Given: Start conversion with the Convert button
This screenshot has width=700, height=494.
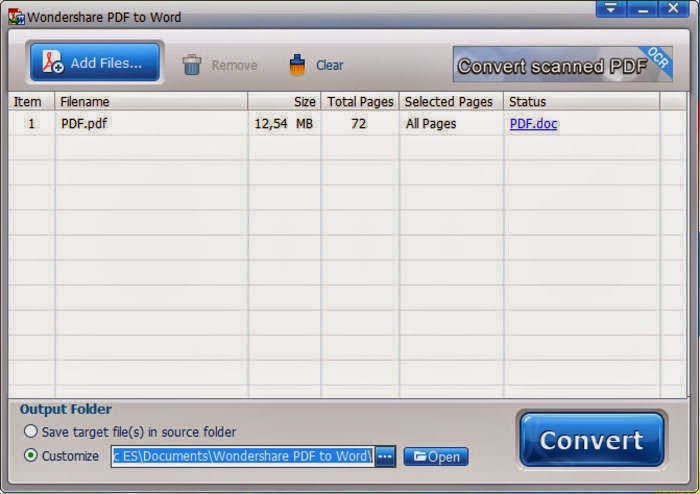Looking at the screenshot, I should (x=592, y=440).
